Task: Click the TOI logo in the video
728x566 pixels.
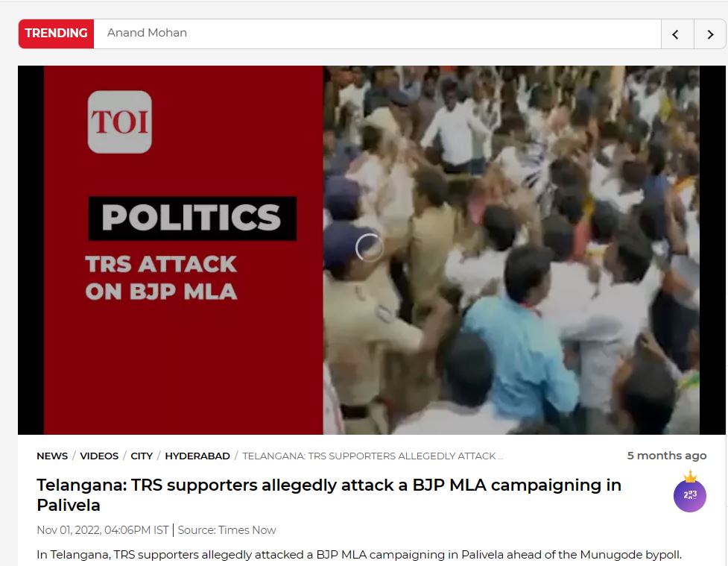Action: tap(120, 122)
